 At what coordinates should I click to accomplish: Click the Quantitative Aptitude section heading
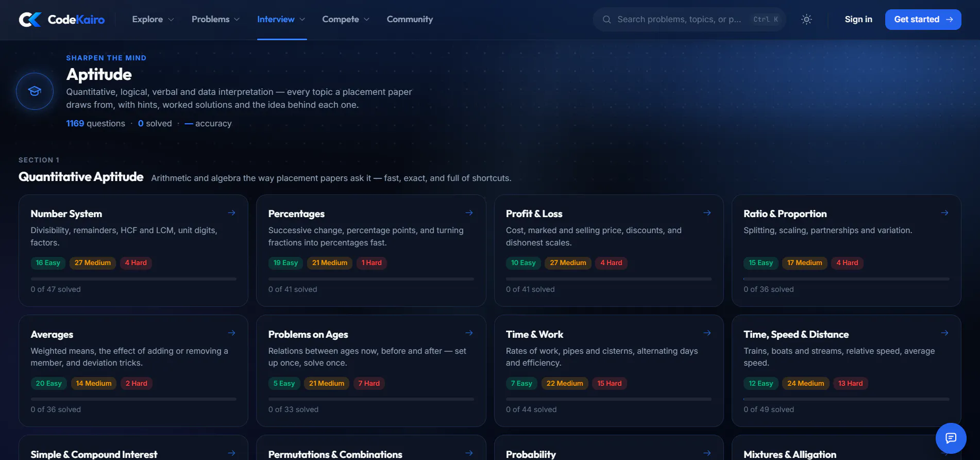pos(81,177)
